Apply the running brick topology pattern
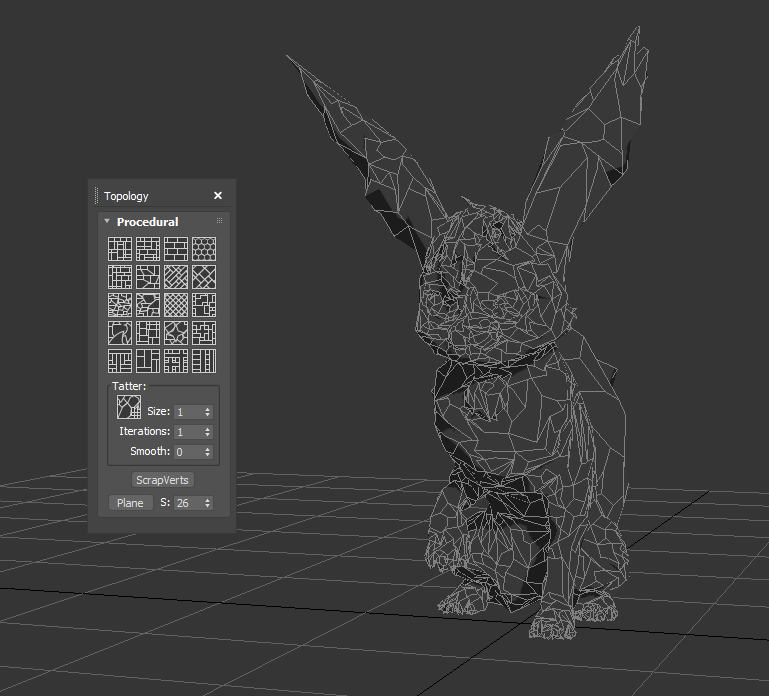Viewport: 769px width, 696px height. (x=176, y=249)
